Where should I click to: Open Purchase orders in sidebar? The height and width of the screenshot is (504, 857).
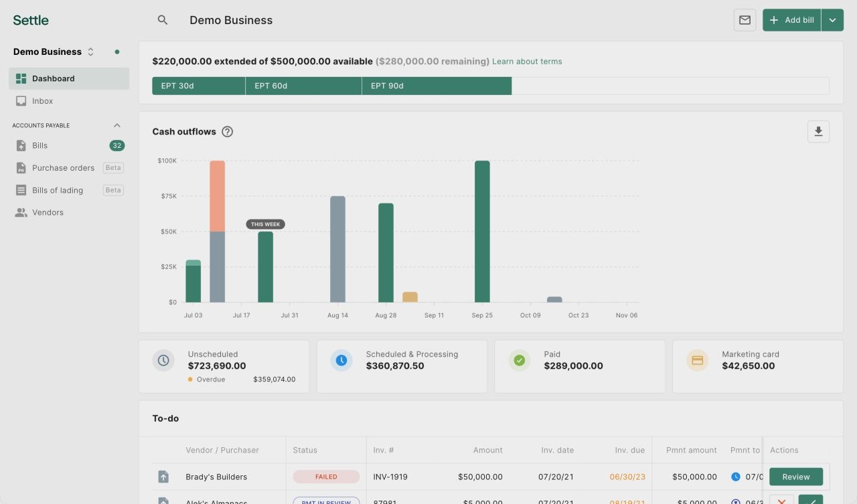click(69, 168)
